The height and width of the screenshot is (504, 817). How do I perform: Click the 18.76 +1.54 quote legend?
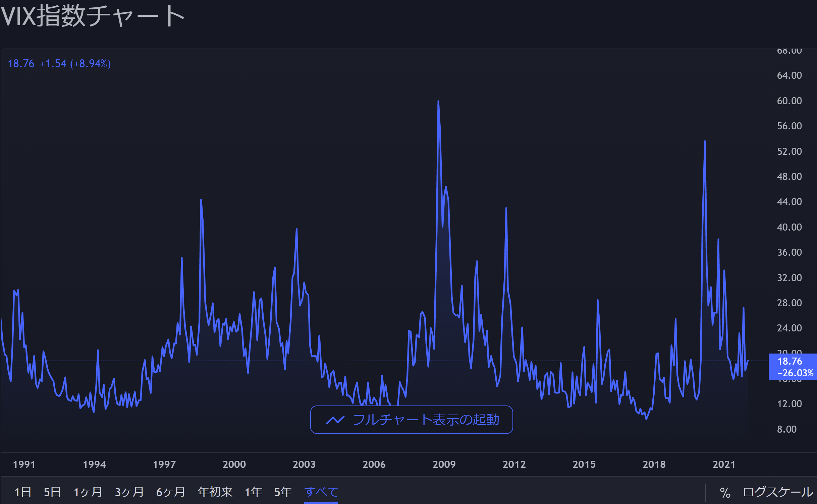point(59,64)
